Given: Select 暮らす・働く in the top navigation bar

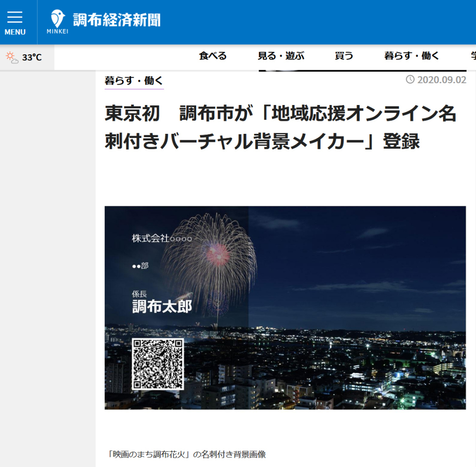Looking at the screenshot, I should tap(411, 56).
